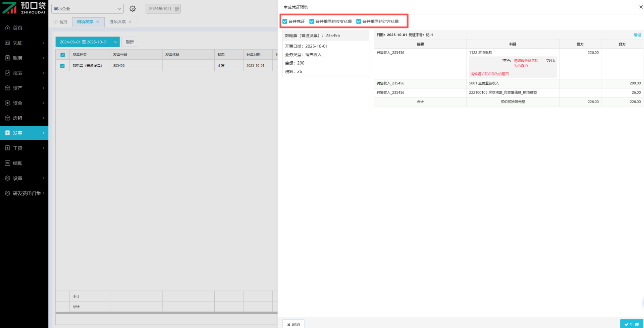Click the 生成 generate button
Viewport: 644px width, 328px height.
(632, 324)
